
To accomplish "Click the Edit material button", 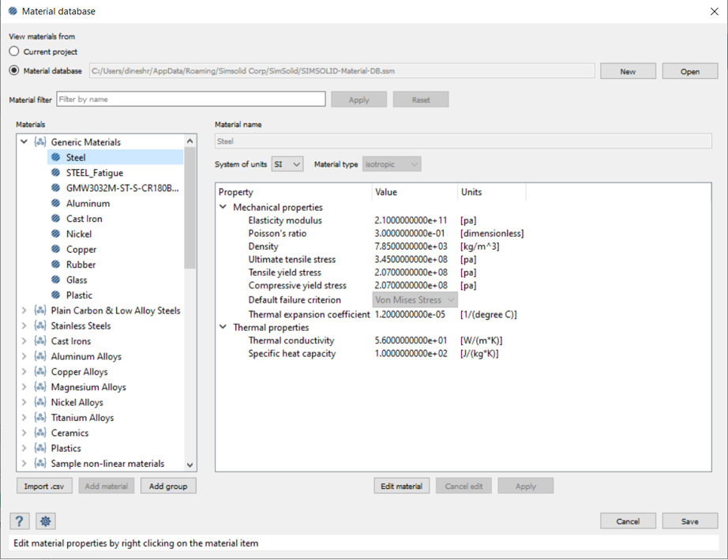I will (x=401, y=487).
